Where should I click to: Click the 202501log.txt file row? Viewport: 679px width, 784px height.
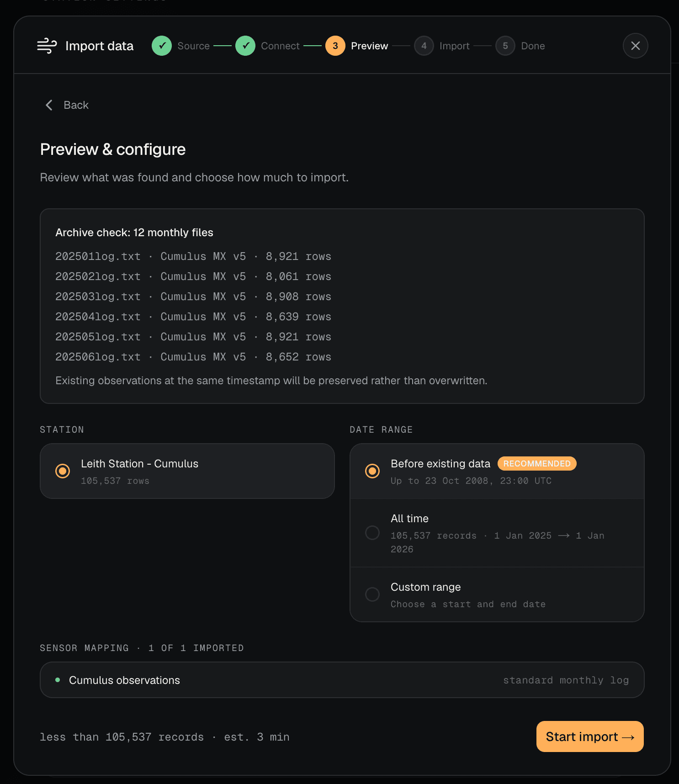193,256
